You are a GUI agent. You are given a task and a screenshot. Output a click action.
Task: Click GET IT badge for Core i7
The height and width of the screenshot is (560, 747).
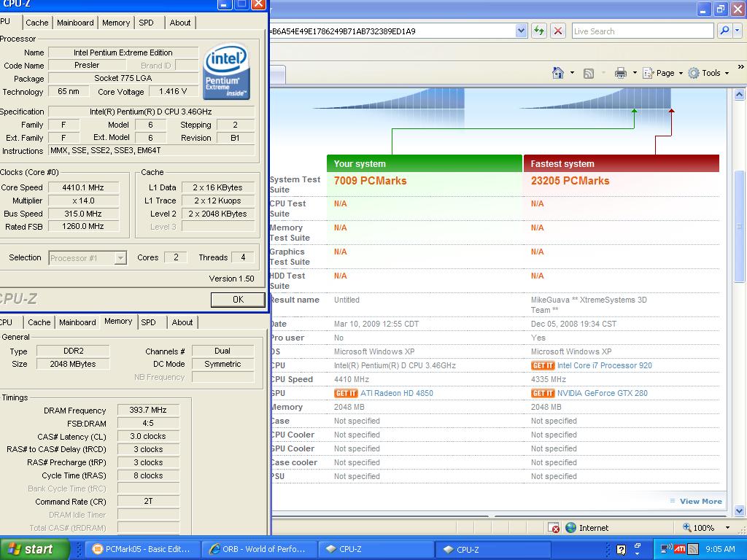[x=543, y=366]
